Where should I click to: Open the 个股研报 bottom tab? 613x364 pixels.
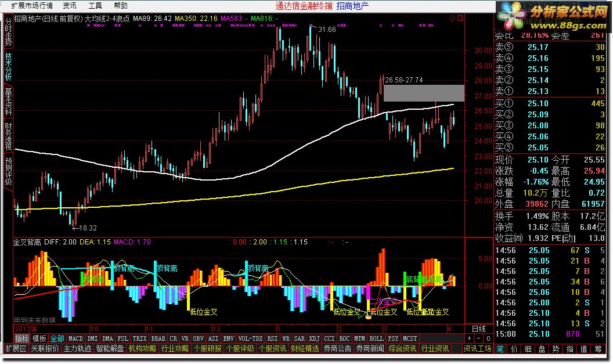pos(208,348)
